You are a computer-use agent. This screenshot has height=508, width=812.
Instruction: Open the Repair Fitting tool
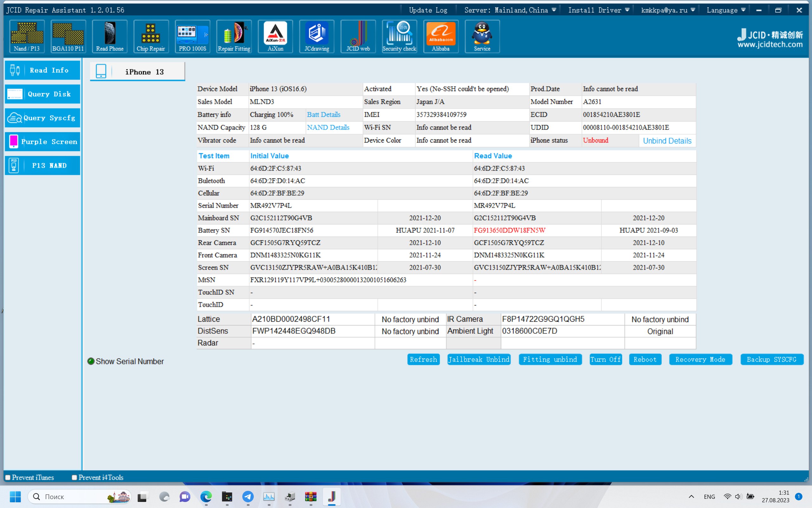click(234, 36)
